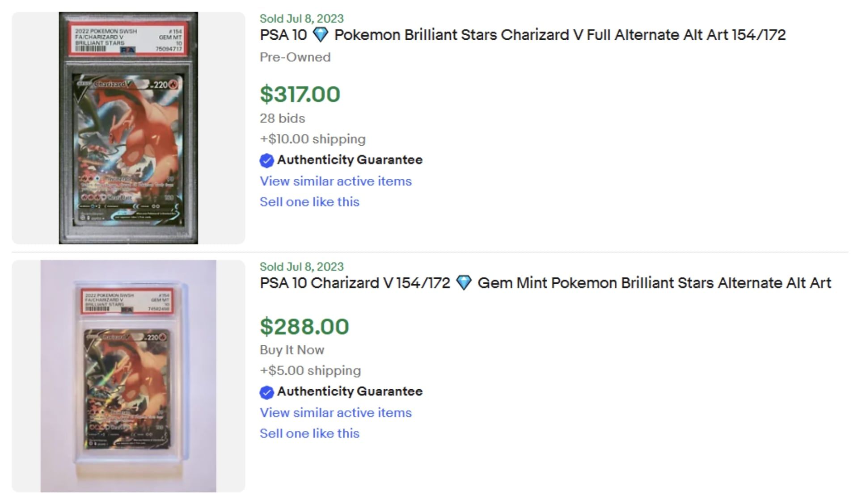862x504 pixels.
Task: Click 'View similar active items' under the $317.00 listing
Action: (336, 181)
